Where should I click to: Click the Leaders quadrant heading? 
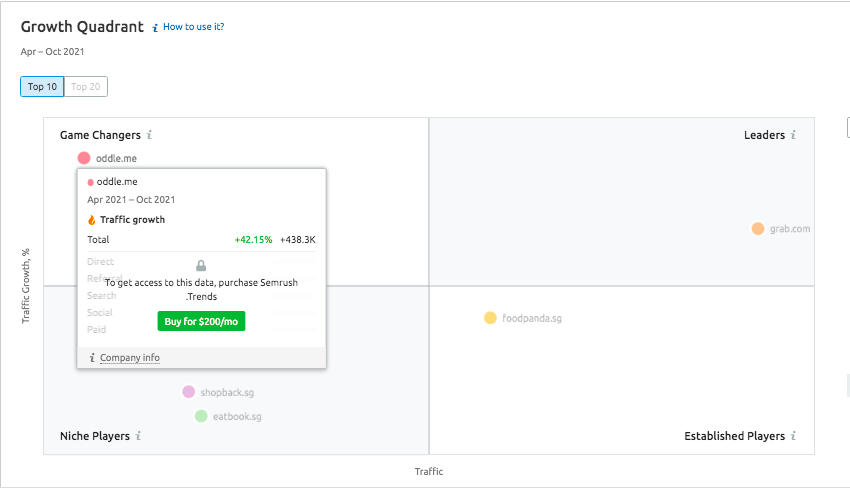click(764, 135)
